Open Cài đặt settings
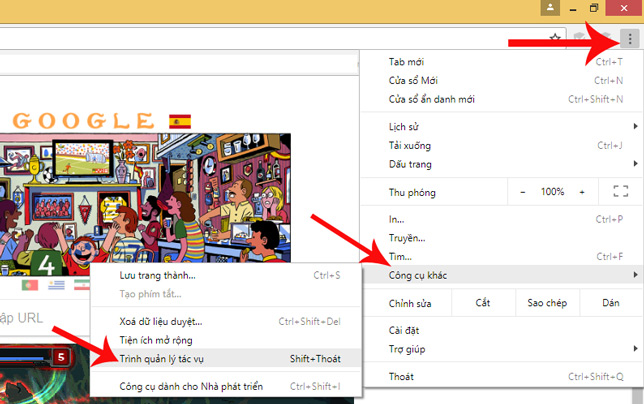Viewport: 644px width, 404px height. (x=502, y=331)
